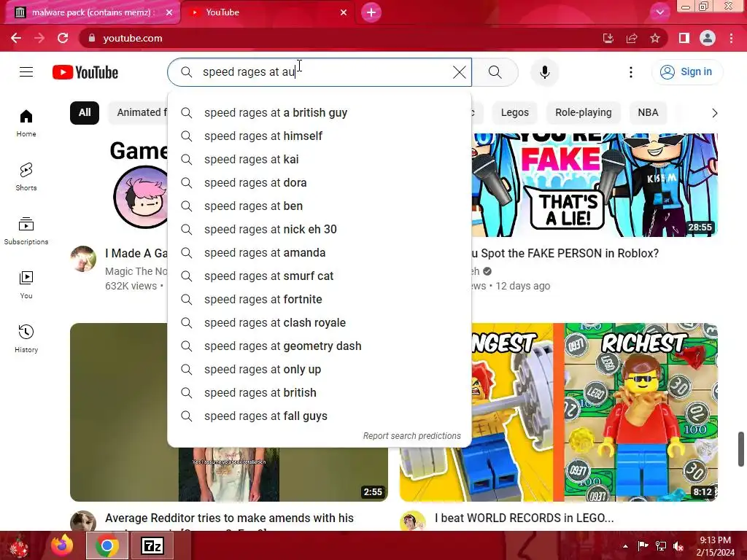Choose suggestion 'speed rages at kai'

[x=320, y=160]
